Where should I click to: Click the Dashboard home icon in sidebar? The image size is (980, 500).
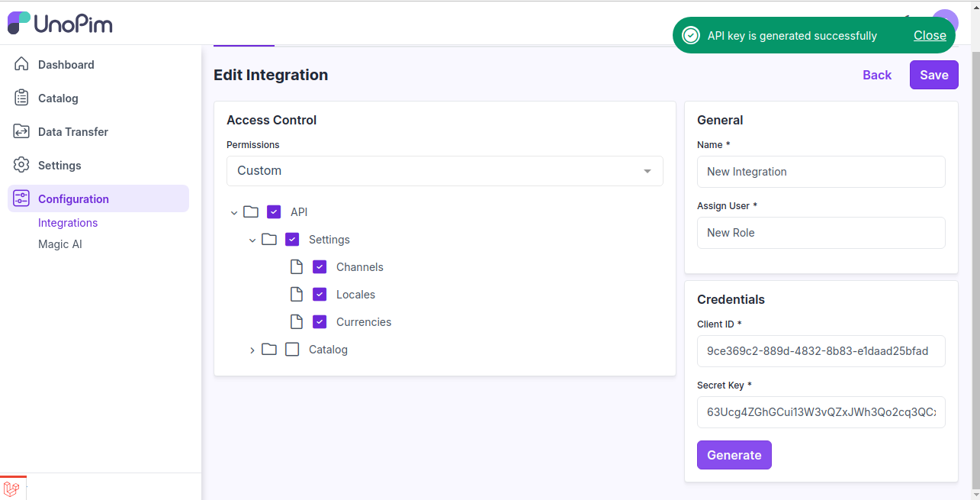[x=21, y=65]
